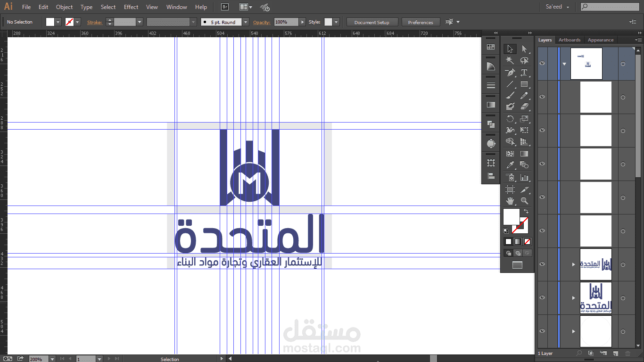Select the Paintbrush tool
This screenshot has height=362, width=644.
510,96
